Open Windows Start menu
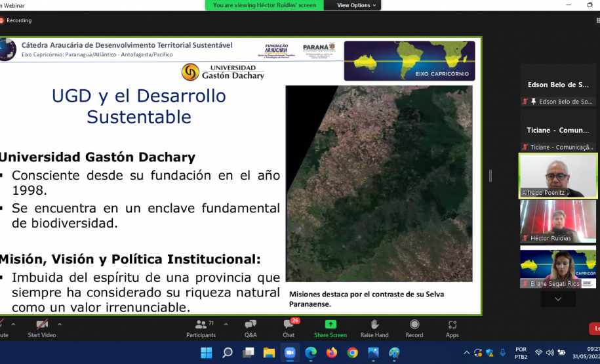The height and width of the screenshot is (364, 600). 206,353
